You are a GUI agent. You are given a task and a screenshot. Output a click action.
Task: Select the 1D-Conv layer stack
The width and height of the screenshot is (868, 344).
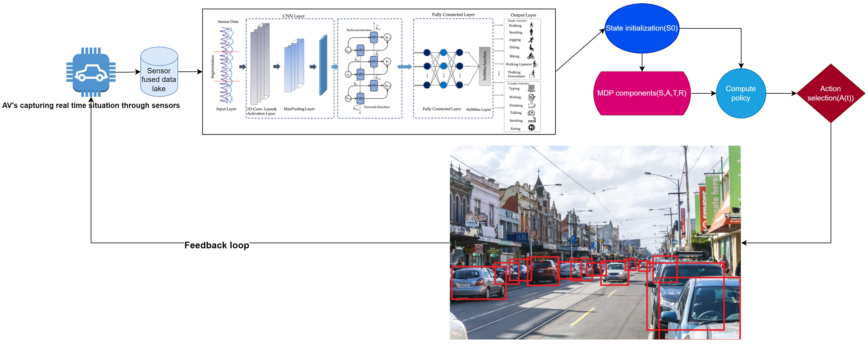(x=260, y=64)
